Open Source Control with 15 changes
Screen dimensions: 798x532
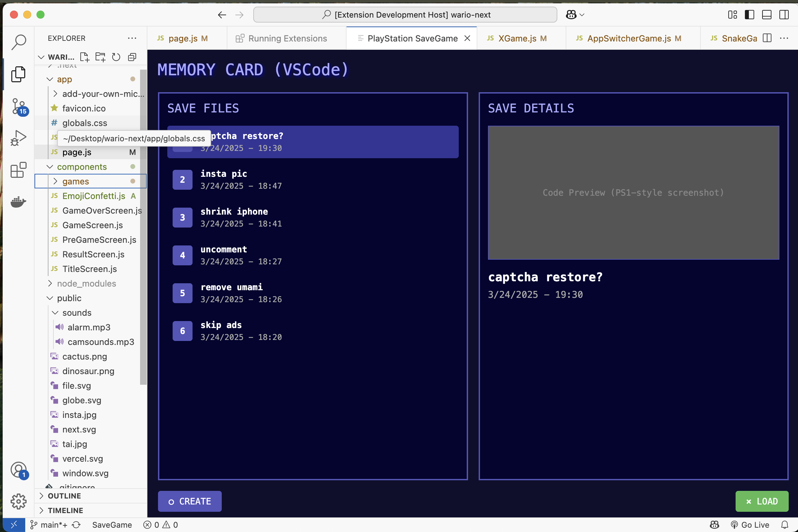[18, 106]
